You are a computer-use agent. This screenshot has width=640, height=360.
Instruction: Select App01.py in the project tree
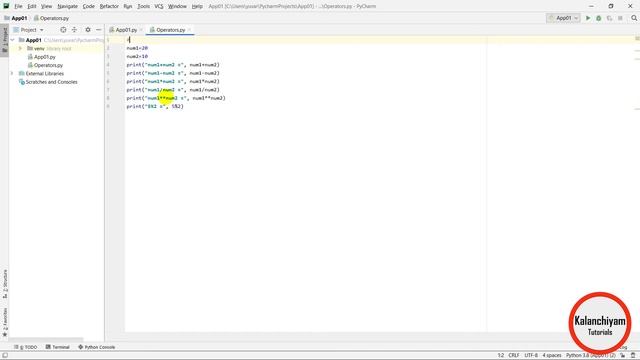(x=44, y=57)
